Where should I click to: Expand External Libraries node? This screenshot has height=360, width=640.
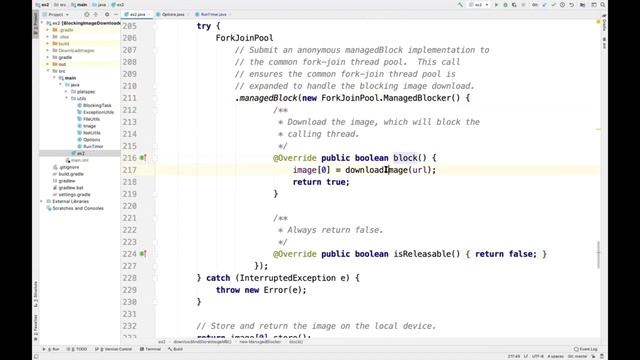(x=42, y=202)
